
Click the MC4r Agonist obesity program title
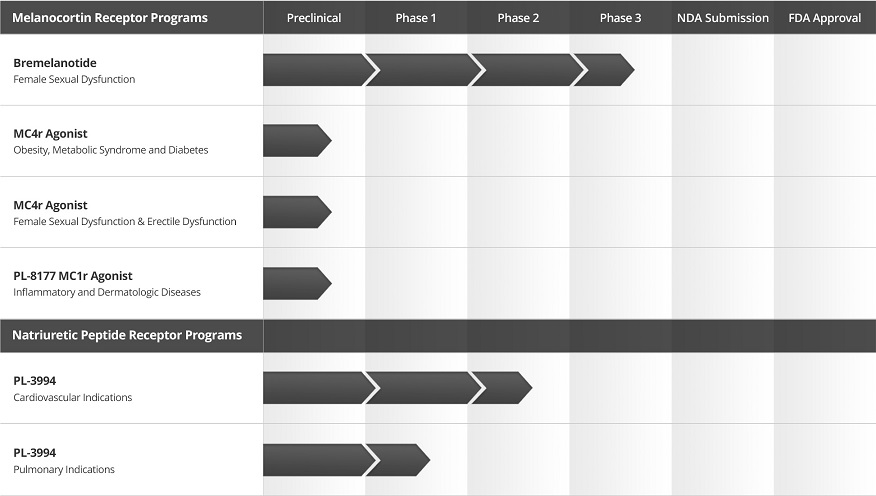(50, 134)
